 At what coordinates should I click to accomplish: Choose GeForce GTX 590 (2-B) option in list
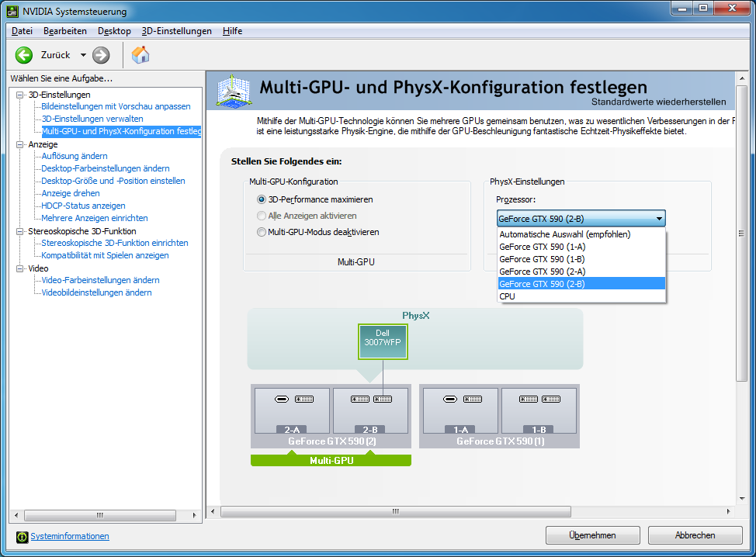tap(581, 284)
